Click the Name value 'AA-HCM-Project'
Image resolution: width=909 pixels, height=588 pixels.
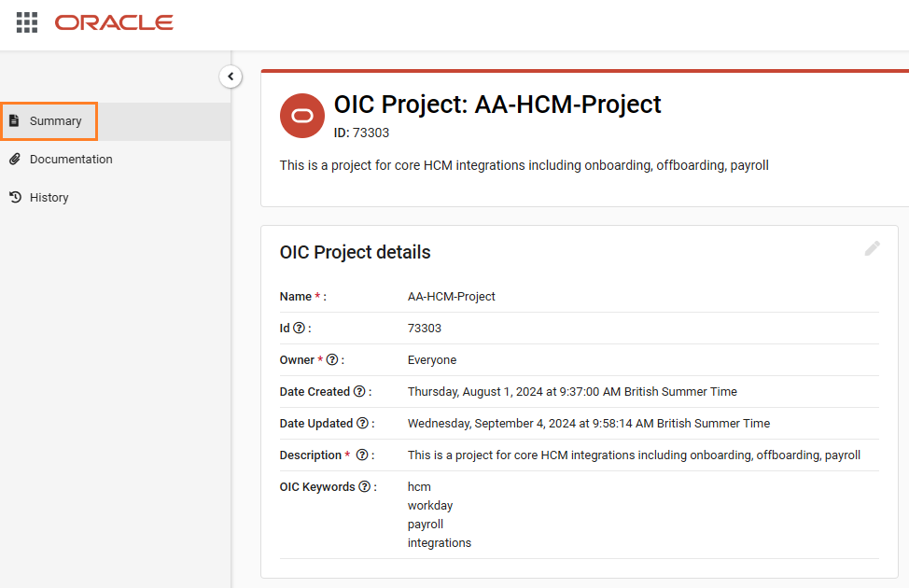click(x=451, y=296)
